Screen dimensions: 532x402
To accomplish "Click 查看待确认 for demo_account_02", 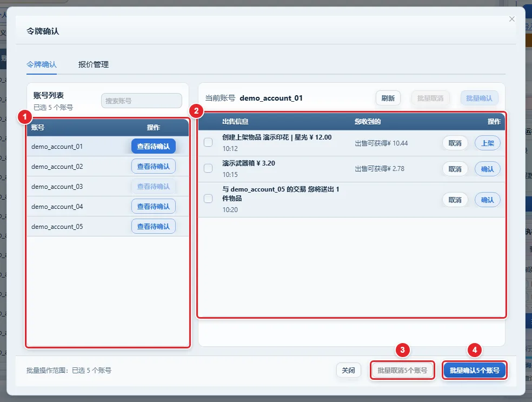I will pyautogui.click(x=154, y=166).
